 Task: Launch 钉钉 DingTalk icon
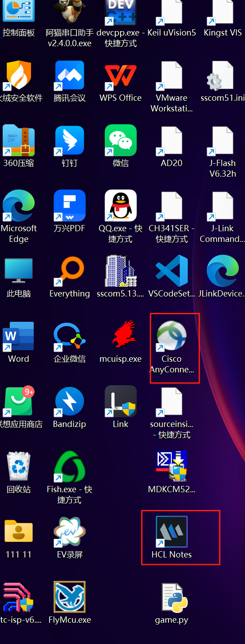click(x=70, y=142)
